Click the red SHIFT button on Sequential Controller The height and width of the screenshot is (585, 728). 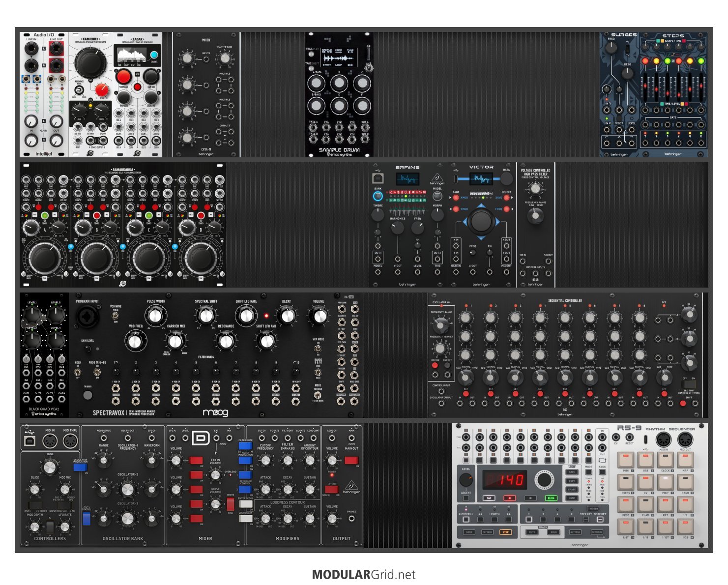pyautogui.click(x=683, y=404)
